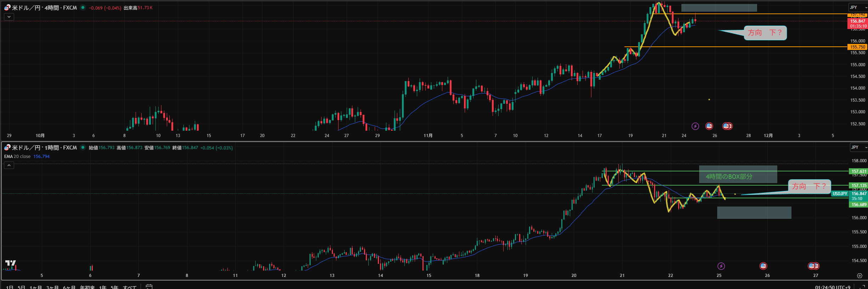
Task: Select the 4時間のBOX部分 rectangle annotation
Action: click(x=738, y=174)
